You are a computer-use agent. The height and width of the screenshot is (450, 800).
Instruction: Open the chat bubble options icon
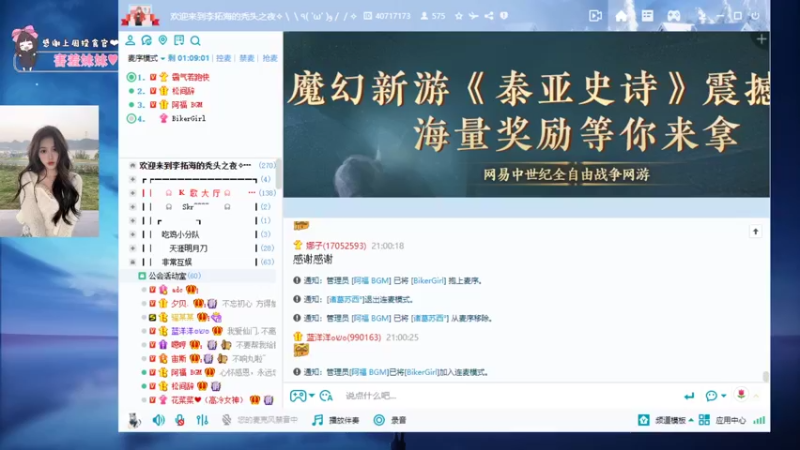pyautogui.click(x=711, y=395)
